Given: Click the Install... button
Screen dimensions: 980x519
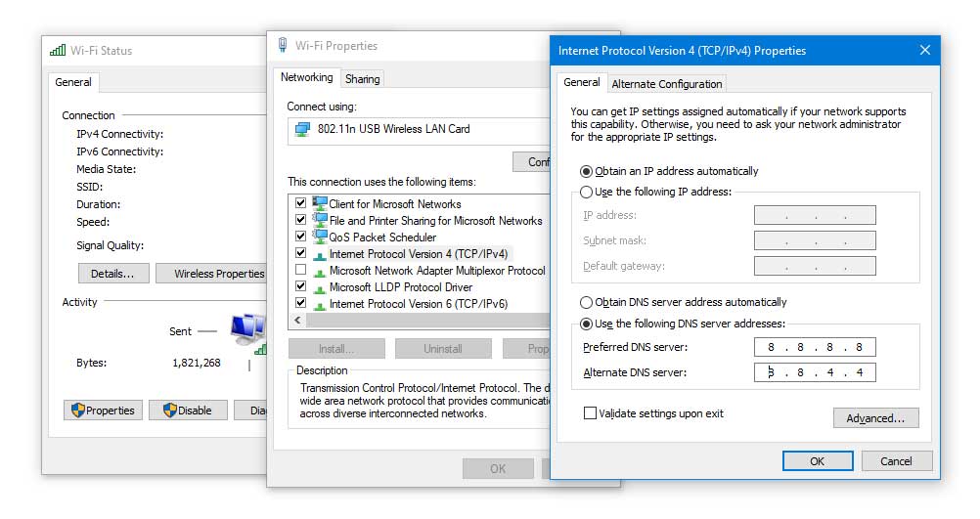Looking at the screenshot, I should (336, 349).
